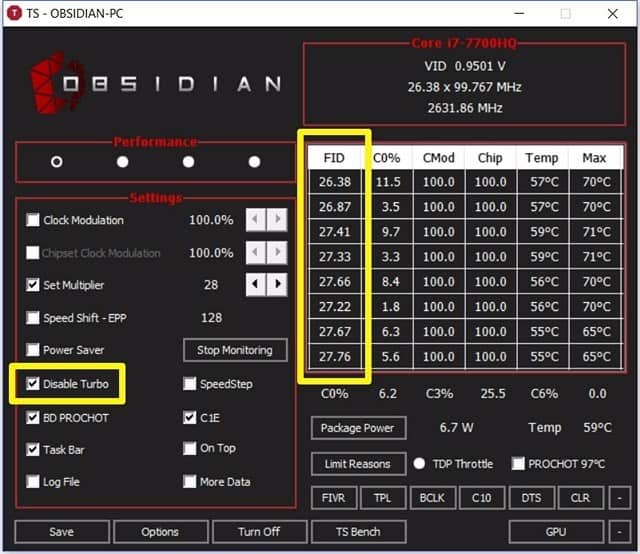Decrease Chipset Clock Modulation left arrow
The height and width of the screenshot is (554, 640).
click(x=256, y=252)
